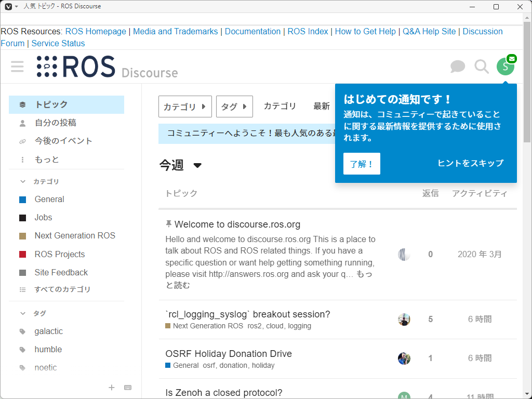
Task: Click the tag icon next to galactic
Action: click(22, 331)
